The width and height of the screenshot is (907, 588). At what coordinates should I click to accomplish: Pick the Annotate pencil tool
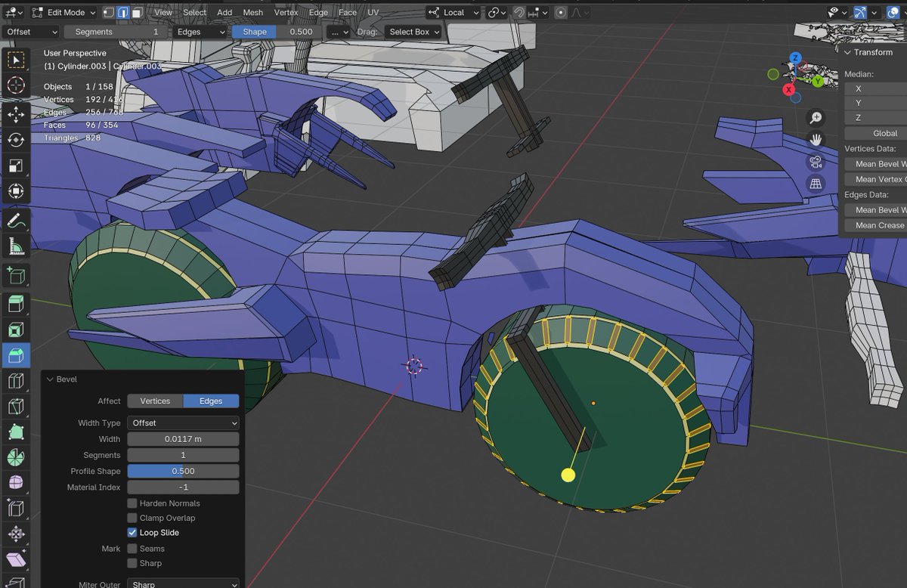click(x=16, y=221)
